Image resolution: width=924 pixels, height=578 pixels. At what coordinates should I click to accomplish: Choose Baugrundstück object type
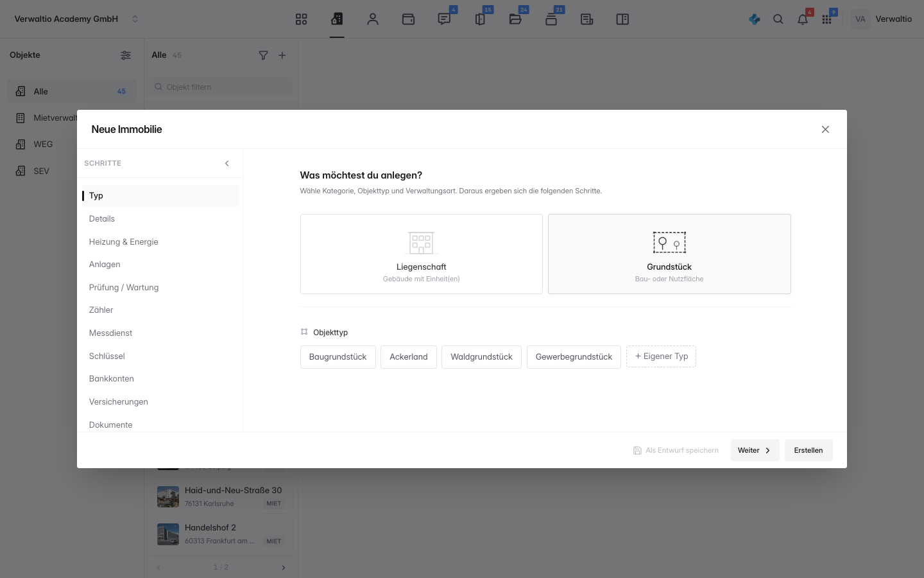click(338, 357)
